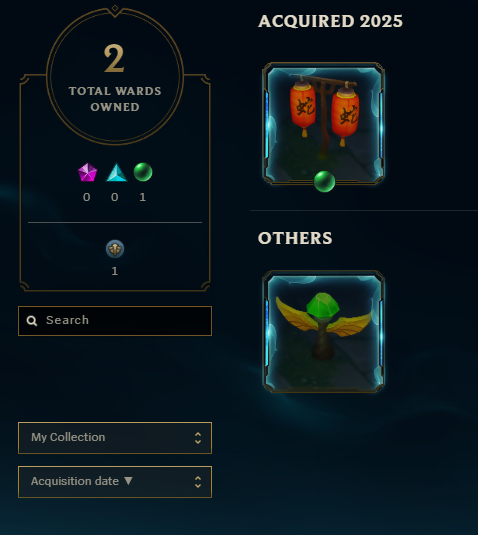Viewport: 478px width, 535px height.
Task: Click the green orb badge on lantern ward
Action: tap(324, 182)
